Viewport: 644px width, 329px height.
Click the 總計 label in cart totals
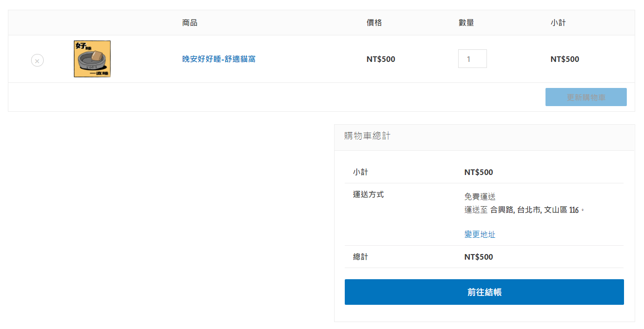click(x=360, y=257)
